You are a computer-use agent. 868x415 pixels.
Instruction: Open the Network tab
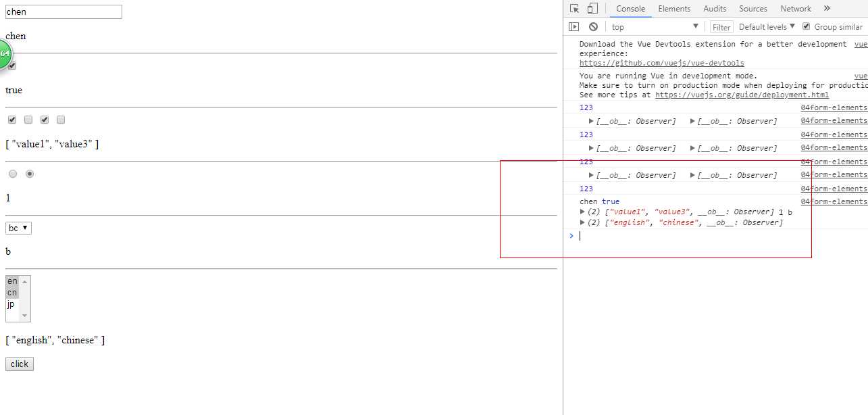tap(796, 9)
